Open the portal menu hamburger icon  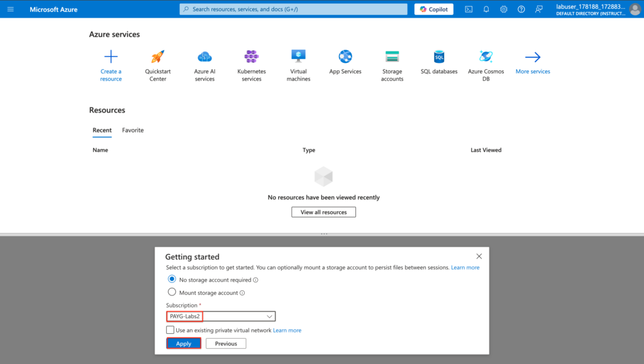point(10,9)
